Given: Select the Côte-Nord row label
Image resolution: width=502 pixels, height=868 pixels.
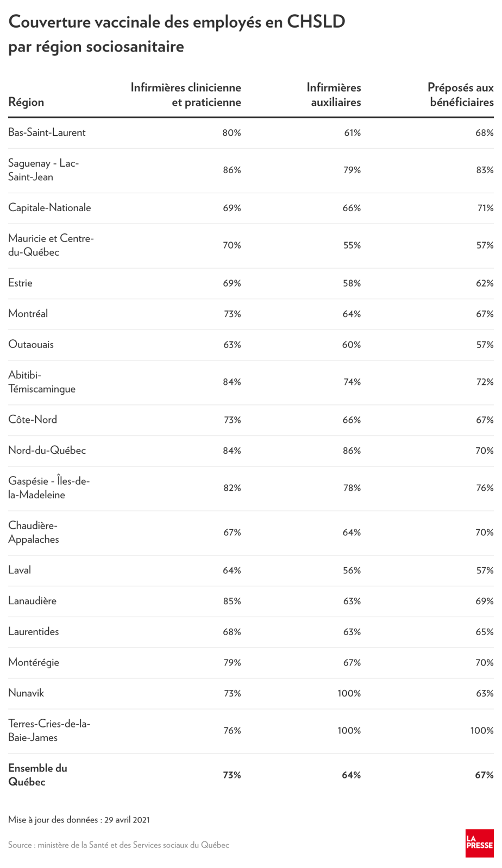Looking at the screenshot, I should [33, 420].
